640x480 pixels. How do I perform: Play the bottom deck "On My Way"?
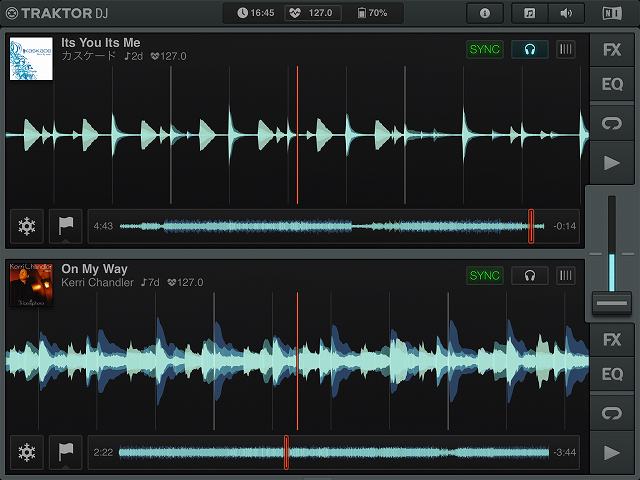click(x=612, y=452)
